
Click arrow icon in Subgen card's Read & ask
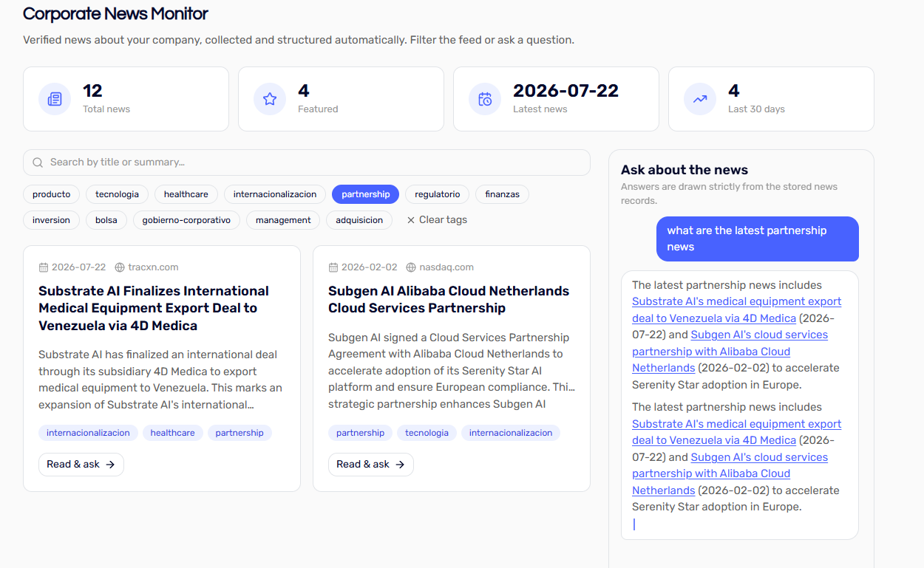tap(400, 465)
